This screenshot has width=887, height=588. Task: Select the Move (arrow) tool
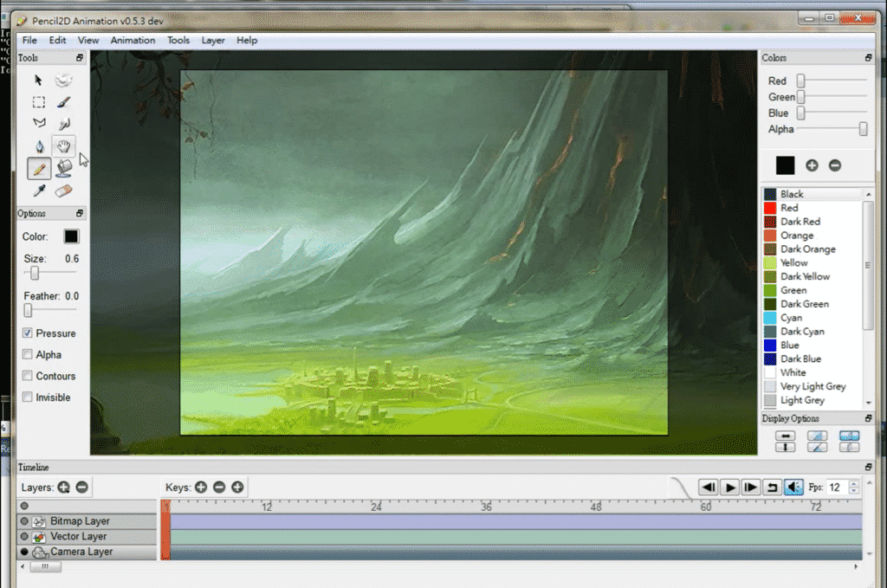click(38, 81)
